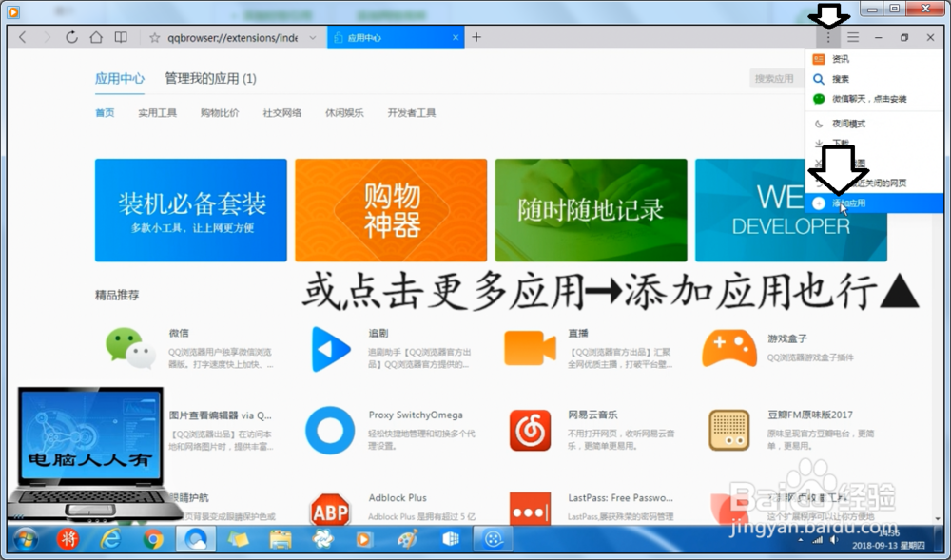The width and height of the screenshot is (951, 560).
Task: Click the 直播 camera icon
Action: click(x=530, y=349)
